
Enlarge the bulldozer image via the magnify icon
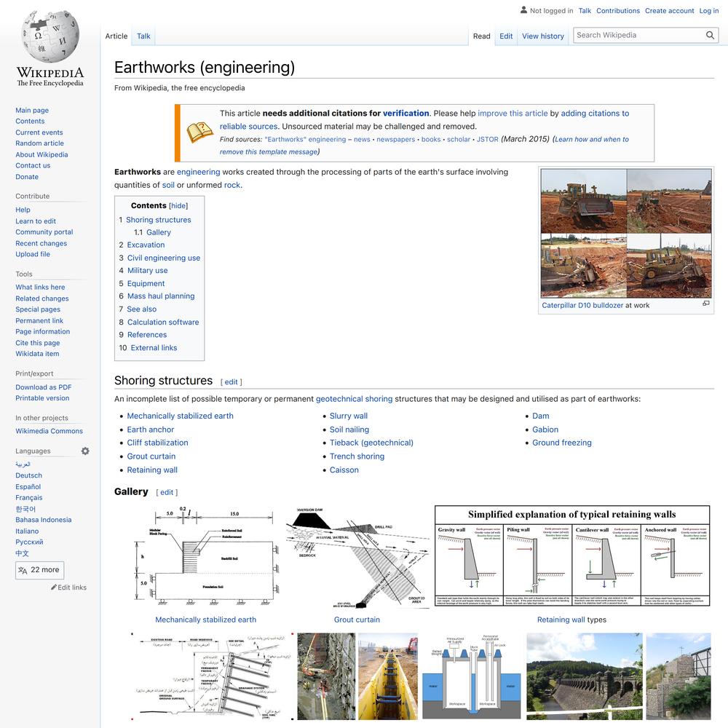point(705,304)
